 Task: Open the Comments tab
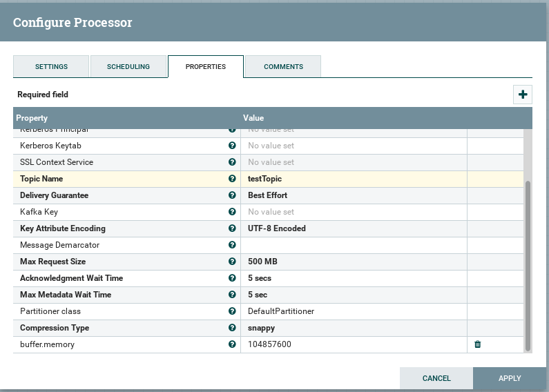pyautogui.click(x=283, y=66)
